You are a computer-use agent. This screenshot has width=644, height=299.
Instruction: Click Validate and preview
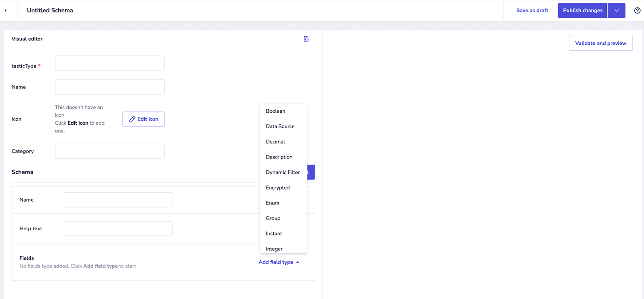coord(600,43)
